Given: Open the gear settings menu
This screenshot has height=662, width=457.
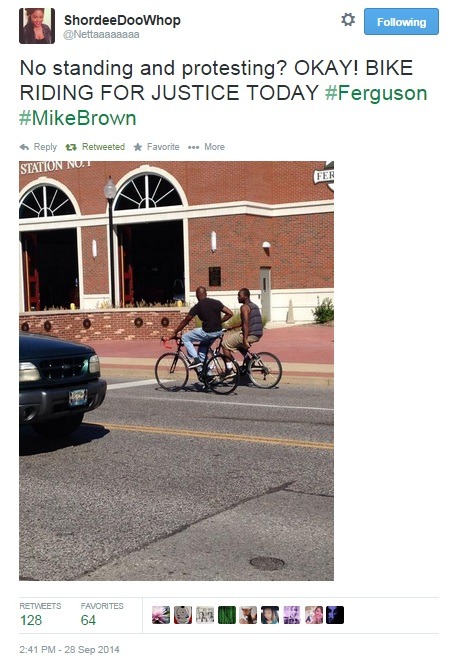Looking at the screenshot, I should (348, 20).
